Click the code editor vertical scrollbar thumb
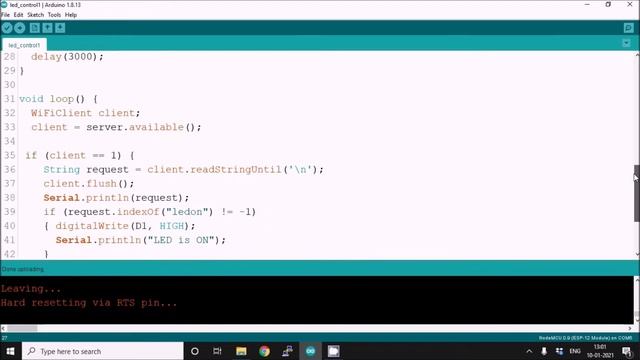Screen dimensions: 640x360 636,193
